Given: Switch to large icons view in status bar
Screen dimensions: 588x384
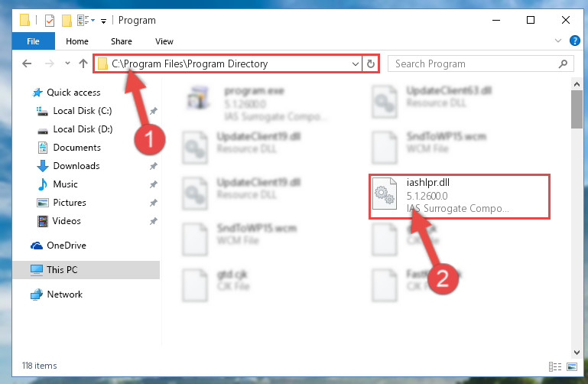Looking at the screenshot, I should [572, 366].
